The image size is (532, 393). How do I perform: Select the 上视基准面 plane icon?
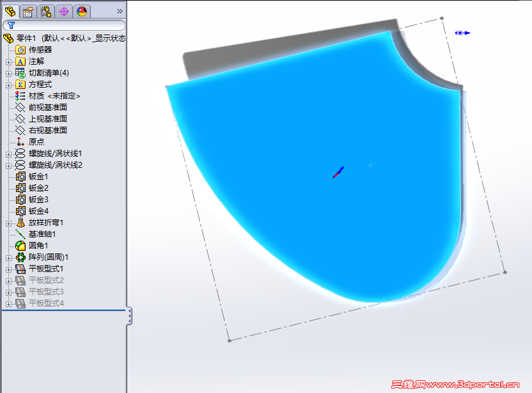20,119
